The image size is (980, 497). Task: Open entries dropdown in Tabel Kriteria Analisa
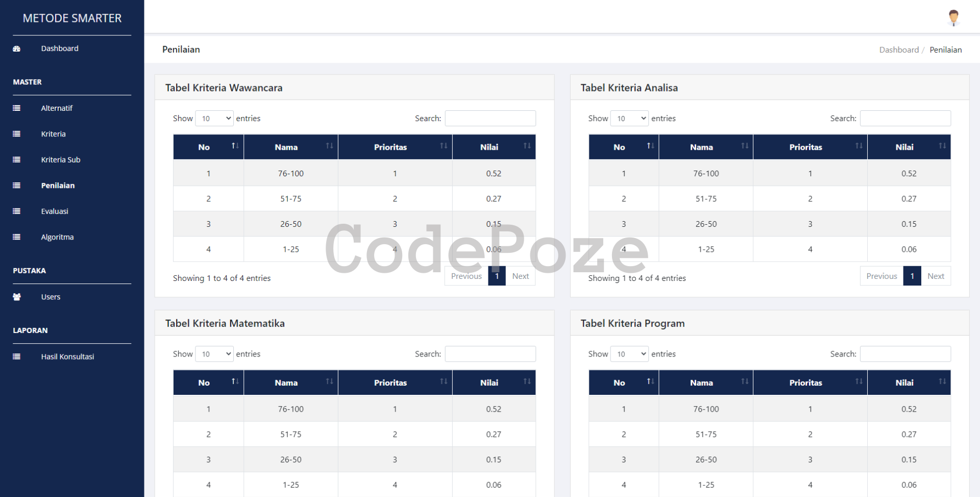629,119
